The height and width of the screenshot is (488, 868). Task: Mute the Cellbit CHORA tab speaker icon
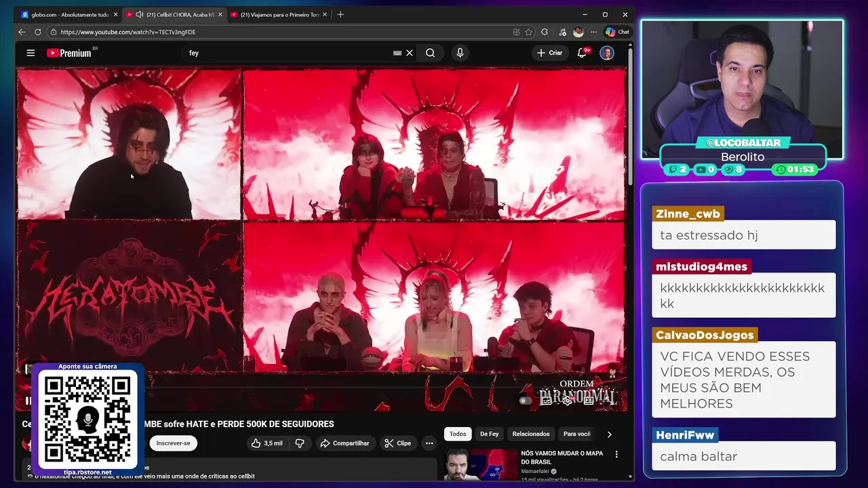(139, 14)
